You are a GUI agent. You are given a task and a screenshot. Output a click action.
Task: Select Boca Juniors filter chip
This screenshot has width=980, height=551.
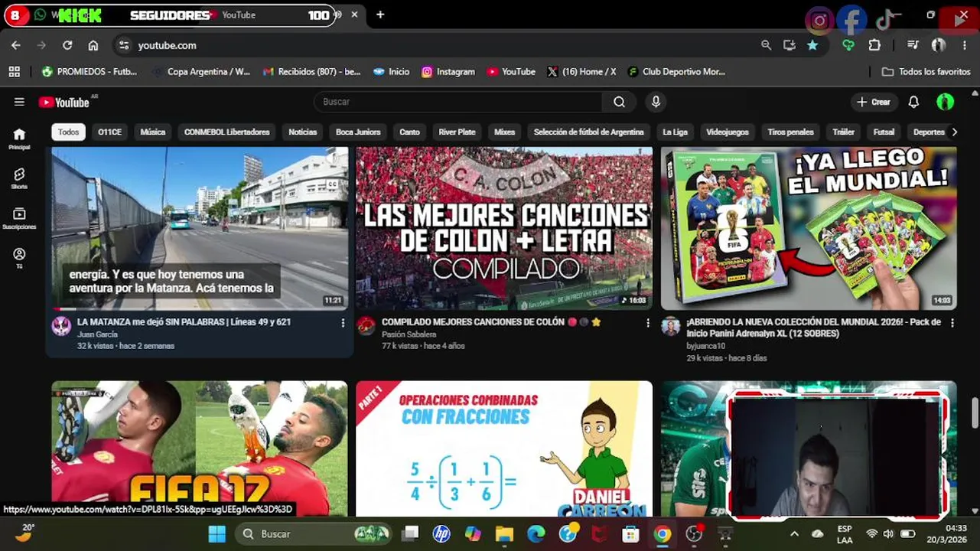(358, 132)
